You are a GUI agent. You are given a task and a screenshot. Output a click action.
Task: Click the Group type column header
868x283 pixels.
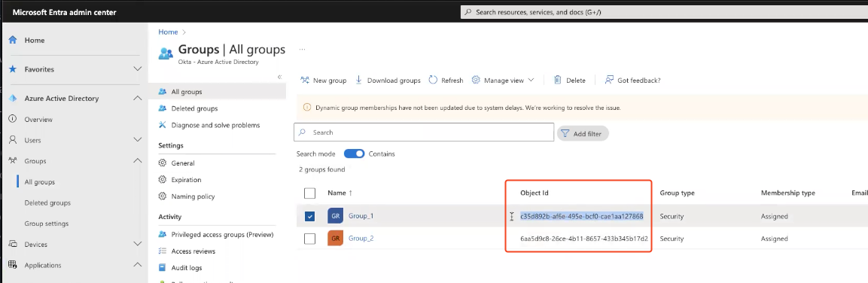click(677, 193)
